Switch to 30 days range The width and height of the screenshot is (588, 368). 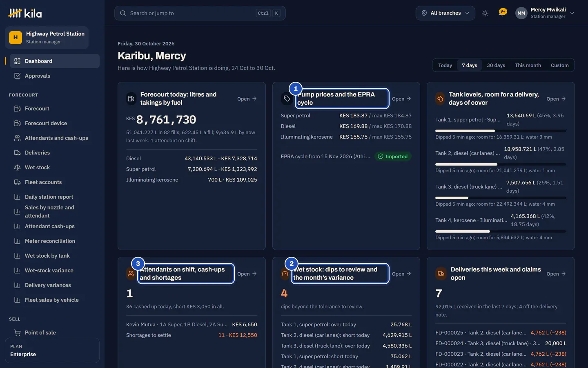[496, 65]
